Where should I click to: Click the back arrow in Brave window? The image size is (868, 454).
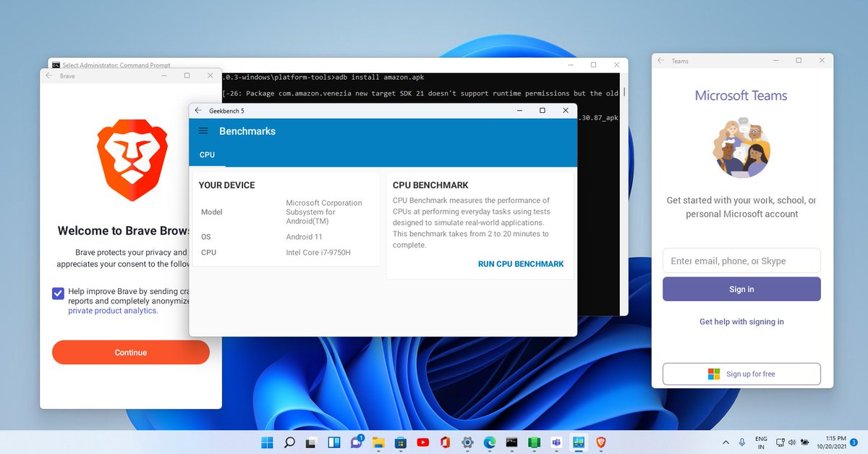(x=48, y=76)
